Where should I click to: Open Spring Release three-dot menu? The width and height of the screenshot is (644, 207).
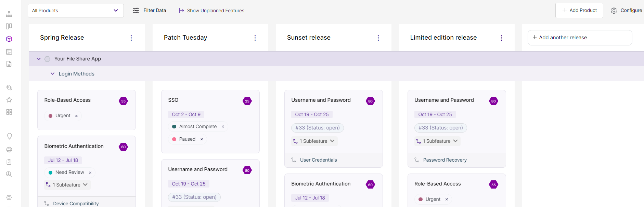pos(131,38)
